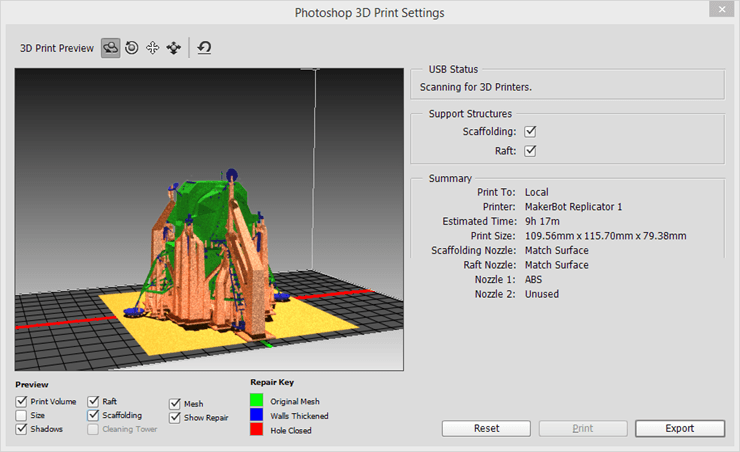Click the print size dimensions text
The image size is (740, 452).
605,236
